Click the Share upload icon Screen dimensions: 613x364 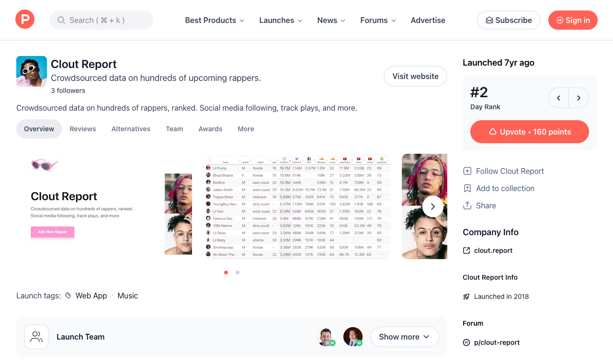point(467,205)
